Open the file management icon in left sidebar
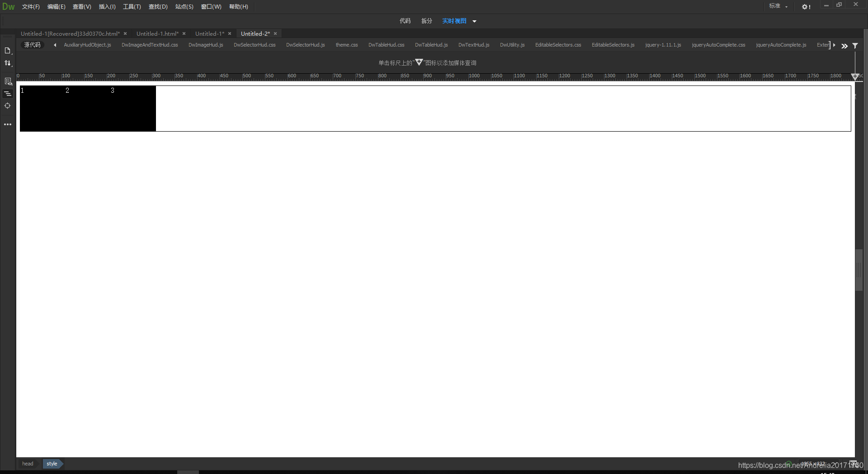 [x=8, y=51]
